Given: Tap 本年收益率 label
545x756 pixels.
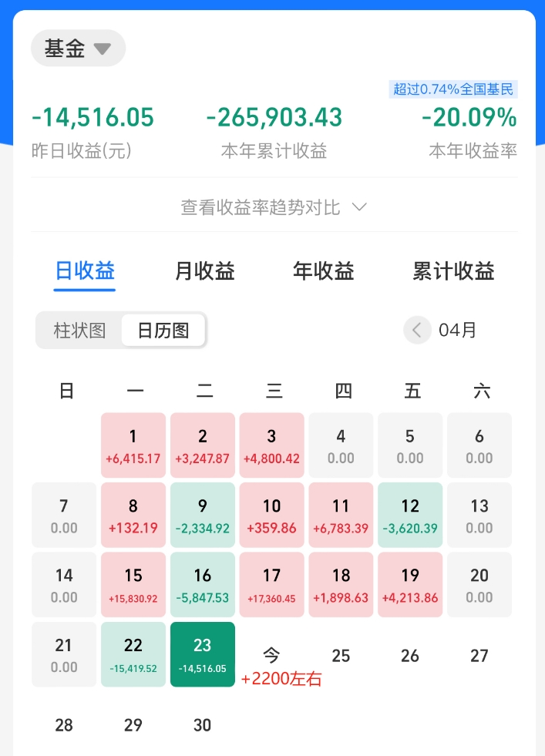Looking at the screenshot, I should (x=473, y=151).
